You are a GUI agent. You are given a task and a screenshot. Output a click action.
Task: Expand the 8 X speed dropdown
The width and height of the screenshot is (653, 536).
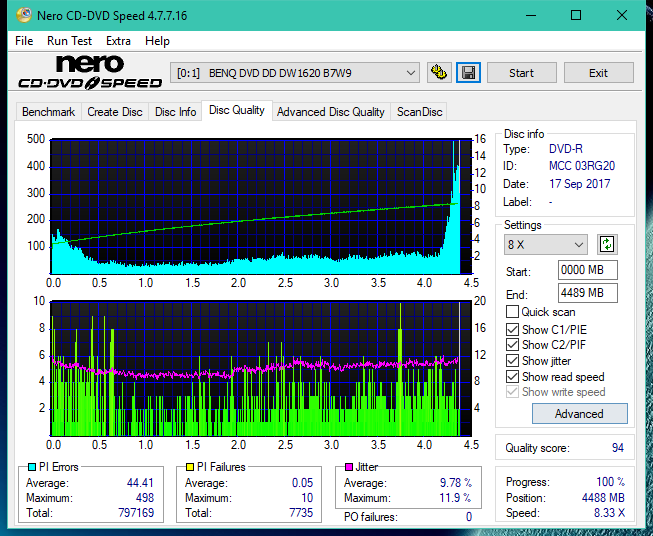pos(546,244)
